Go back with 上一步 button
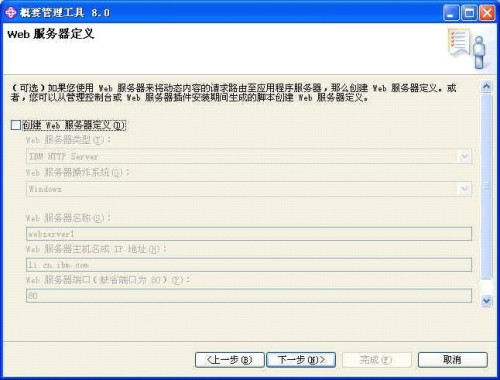 click(x=230, y=360)
